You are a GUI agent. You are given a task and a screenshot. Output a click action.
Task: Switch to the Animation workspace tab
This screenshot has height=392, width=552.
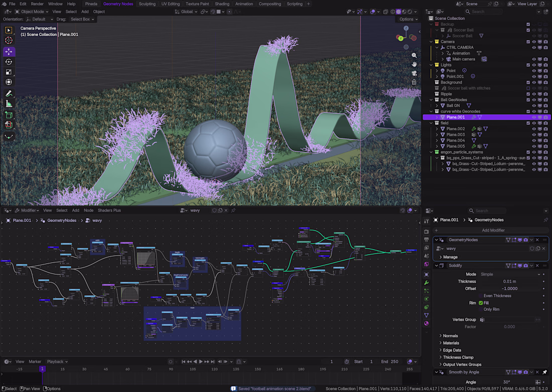pyautogui.click(x=244, y=4)
